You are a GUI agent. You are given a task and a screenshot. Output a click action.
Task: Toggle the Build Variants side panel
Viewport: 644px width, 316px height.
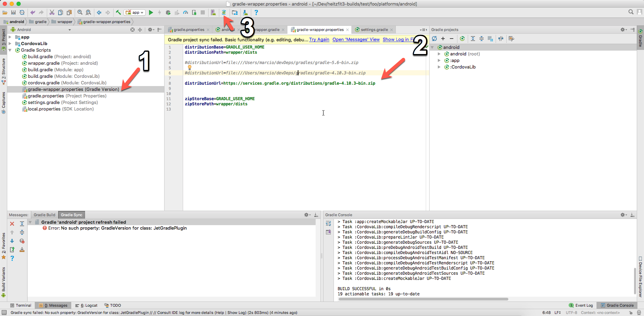[3, 282]
